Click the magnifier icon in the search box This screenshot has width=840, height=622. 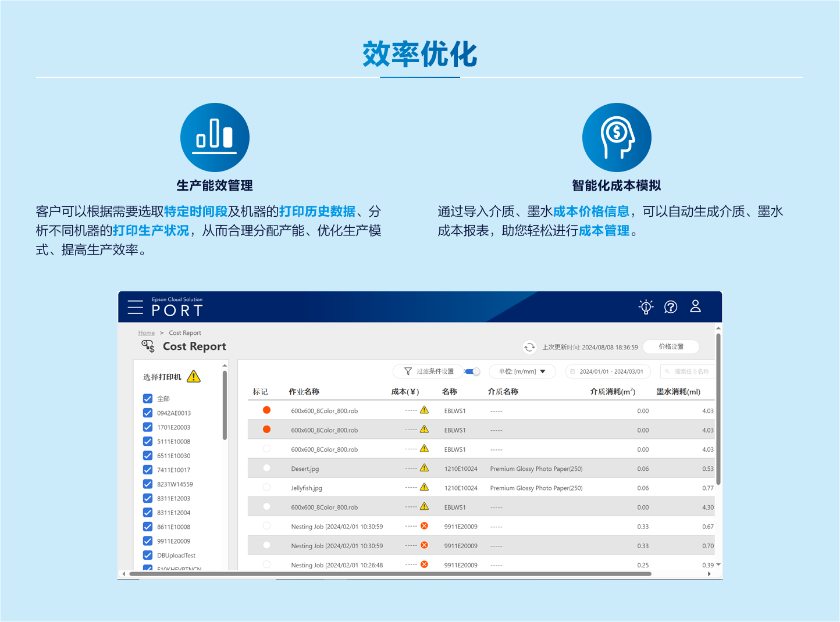(667, 371)
